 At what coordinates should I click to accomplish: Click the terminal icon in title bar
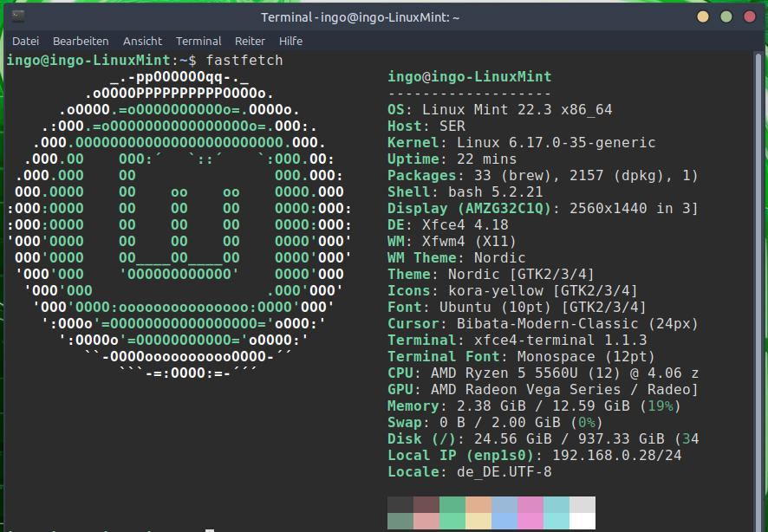(x=18, y=16)
